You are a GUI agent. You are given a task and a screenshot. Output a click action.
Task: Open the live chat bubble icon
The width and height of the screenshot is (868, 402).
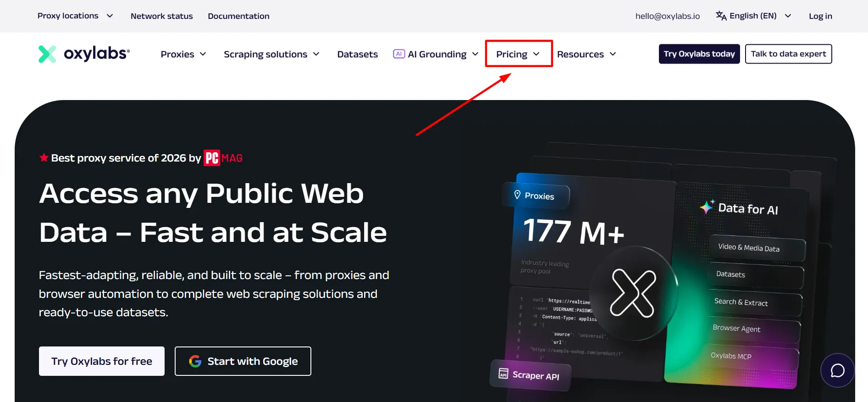tap(837, 370)
